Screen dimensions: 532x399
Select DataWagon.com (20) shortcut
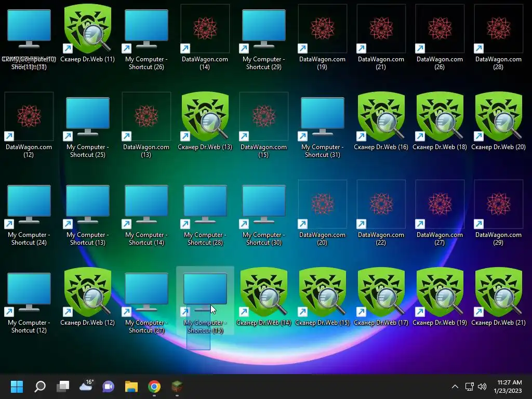(322, 213)
